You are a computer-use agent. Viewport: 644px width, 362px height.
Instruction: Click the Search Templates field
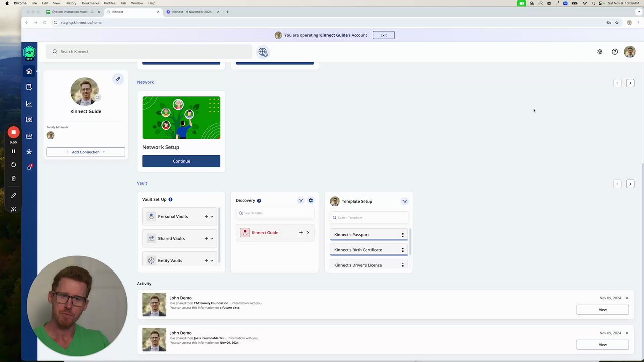point(368,218)
